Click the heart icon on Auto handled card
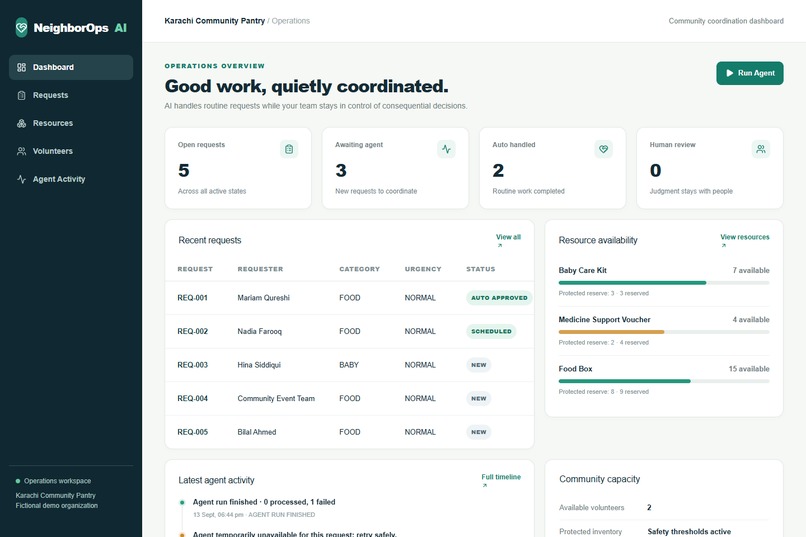The image size is (806, 537). 603,149
